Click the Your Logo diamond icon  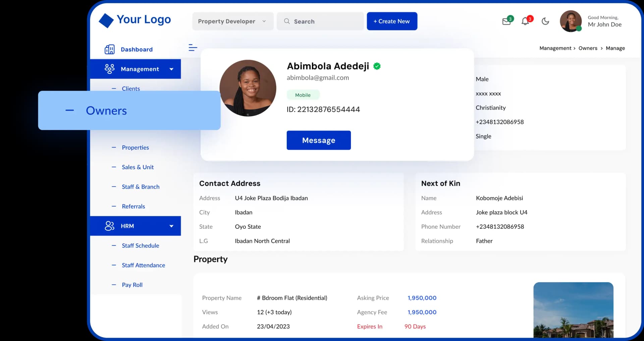point(106,20)
